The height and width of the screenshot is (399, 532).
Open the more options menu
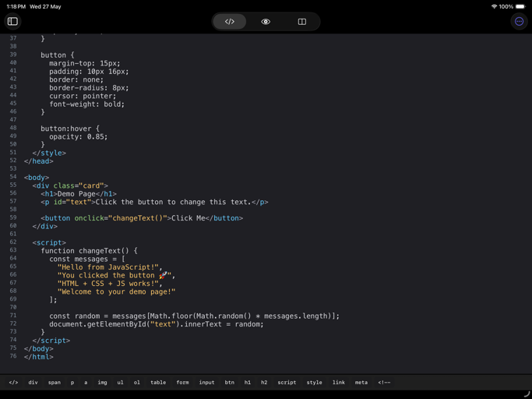[x=519, y=21]
